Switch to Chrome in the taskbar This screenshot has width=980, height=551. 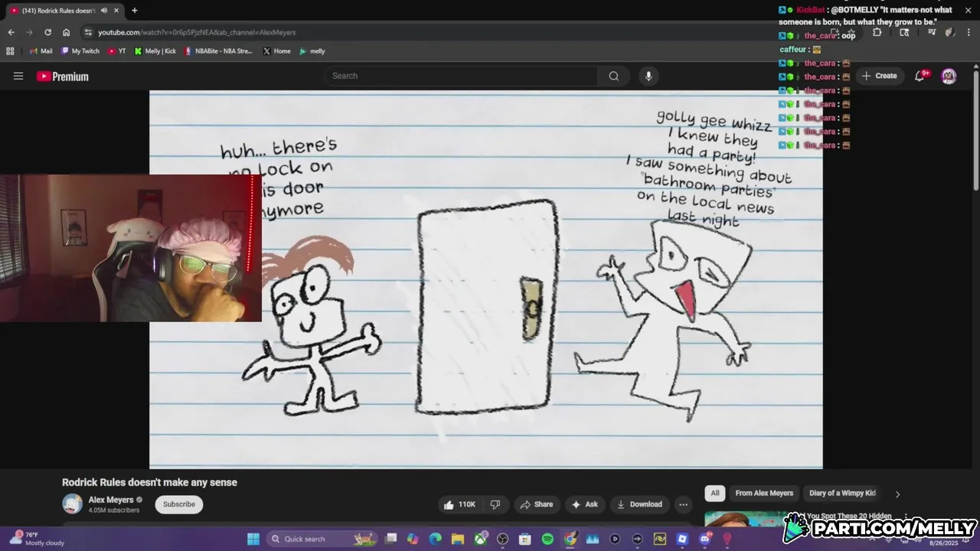tap(570, 539)
